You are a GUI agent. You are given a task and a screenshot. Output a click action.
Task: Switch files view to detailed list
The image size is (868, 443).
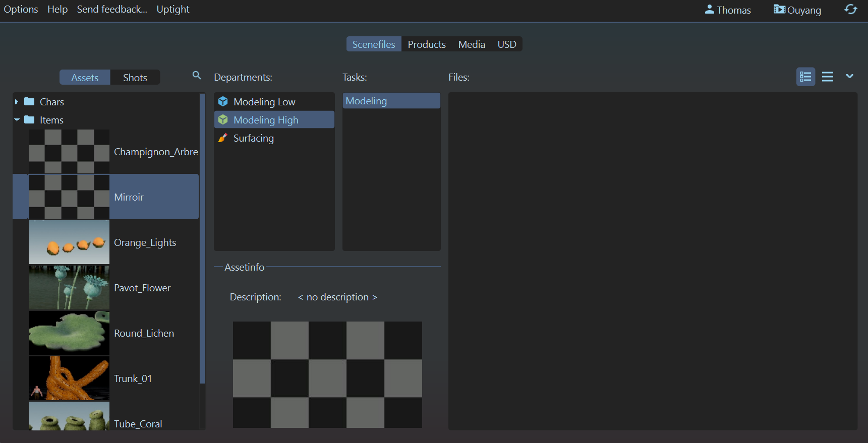tap(805, 77)
